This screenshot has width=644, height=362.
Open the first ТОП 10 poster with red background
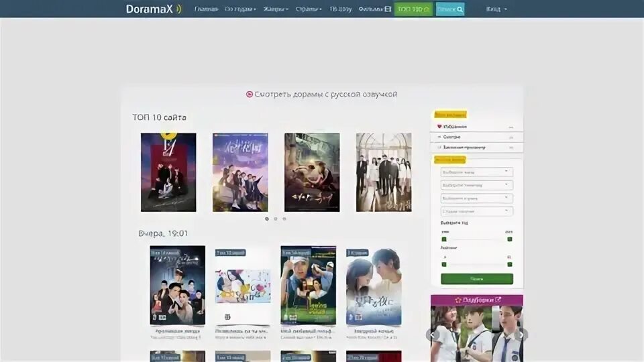[168, 172]
